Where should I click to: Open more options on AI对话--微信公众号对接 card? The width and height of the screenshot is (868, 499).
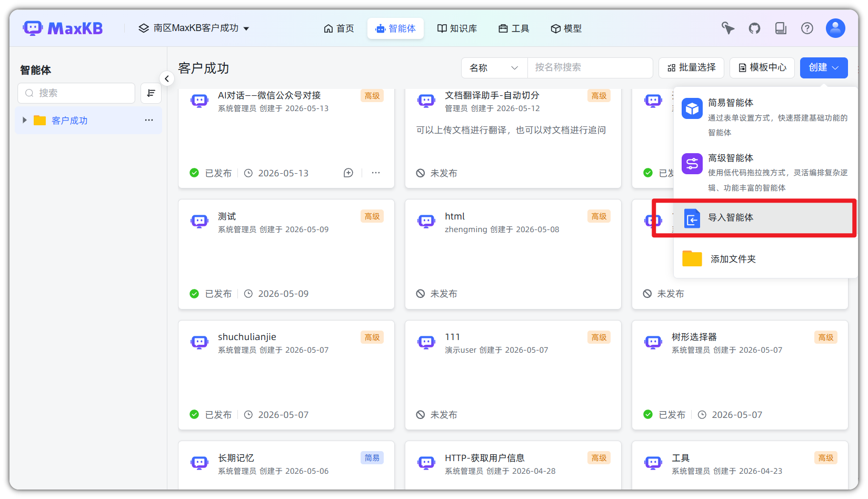click(x=376, y=173)
